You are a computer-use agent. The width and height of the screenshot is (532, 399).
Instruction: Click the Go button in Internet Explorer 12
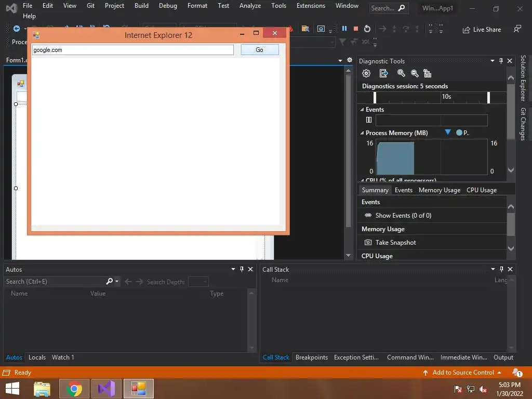click(x=260, y=50)
